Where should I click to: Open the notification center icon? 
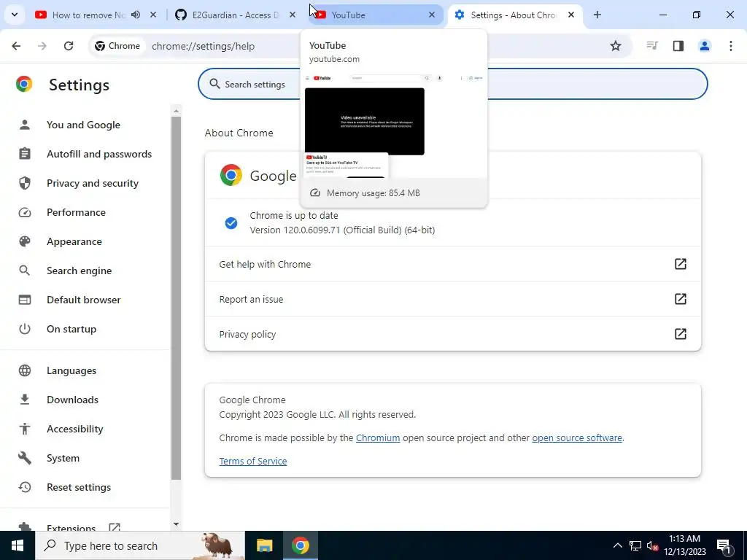click(724, 545)
